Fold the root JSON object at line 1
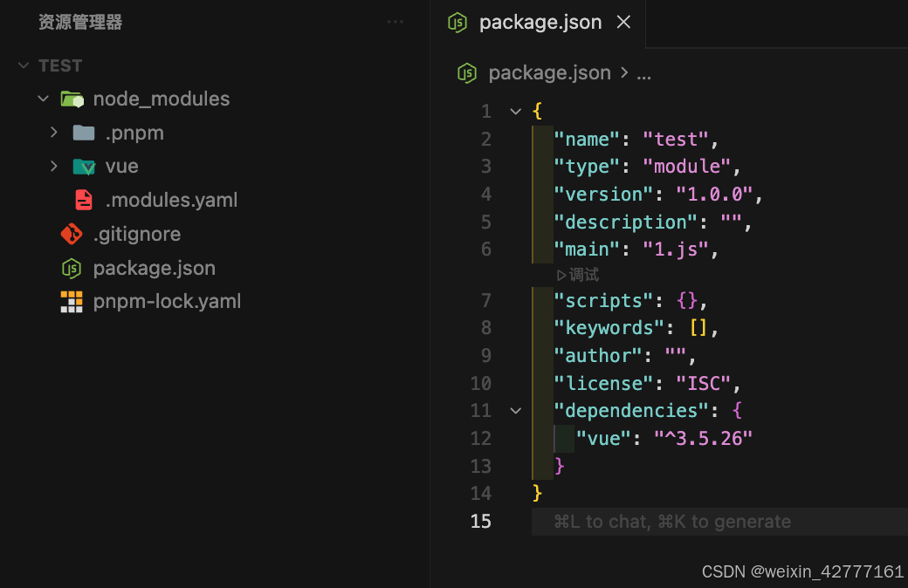908x588 pixels. [x=515, y=112]
